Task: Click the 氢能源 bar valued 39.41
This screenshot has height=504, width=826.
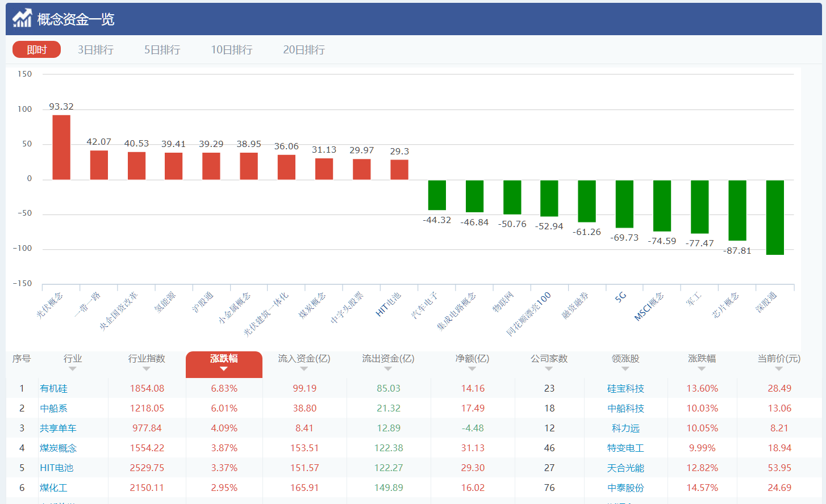Action: (x=173, y=166)
